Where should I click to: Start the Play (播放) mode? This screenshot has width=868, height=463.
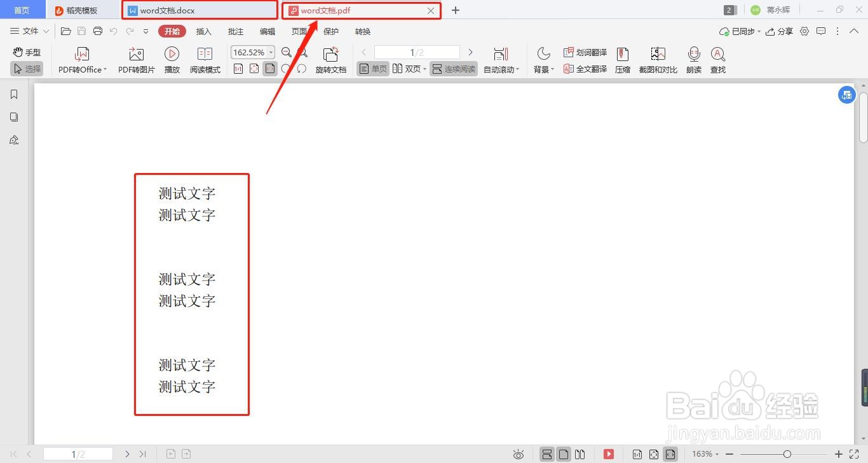click(172, 59)
